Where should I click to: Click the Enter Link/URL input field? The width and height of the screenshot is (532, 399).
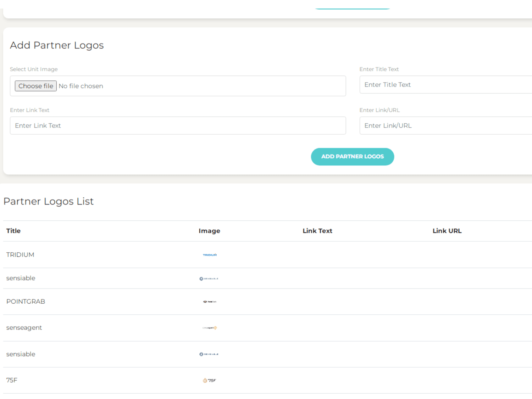[445, 125]
